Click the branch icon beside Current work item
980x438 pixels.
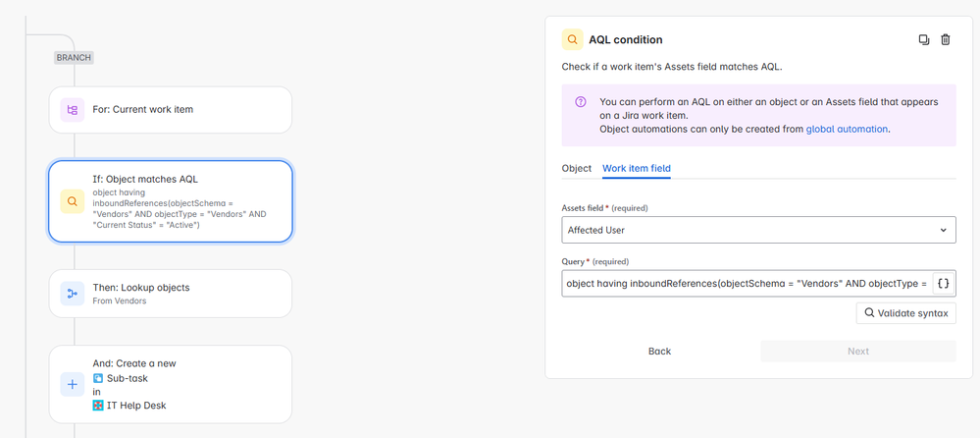pos(73,110)
